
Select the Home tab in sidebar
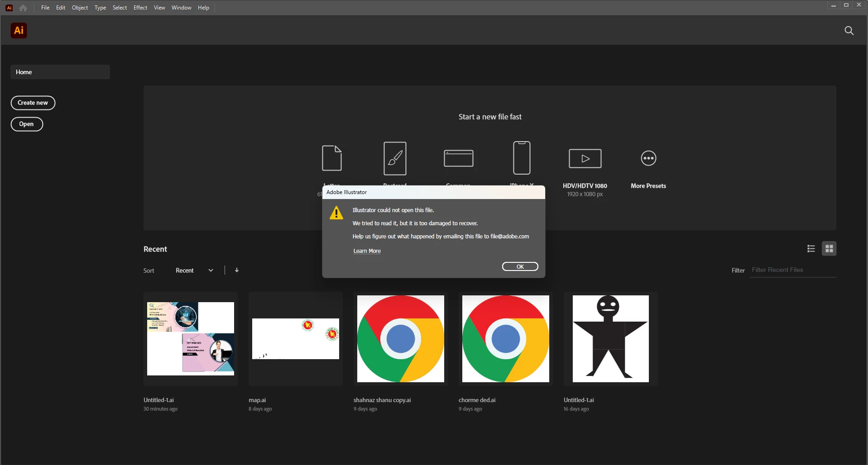(60, 72)
